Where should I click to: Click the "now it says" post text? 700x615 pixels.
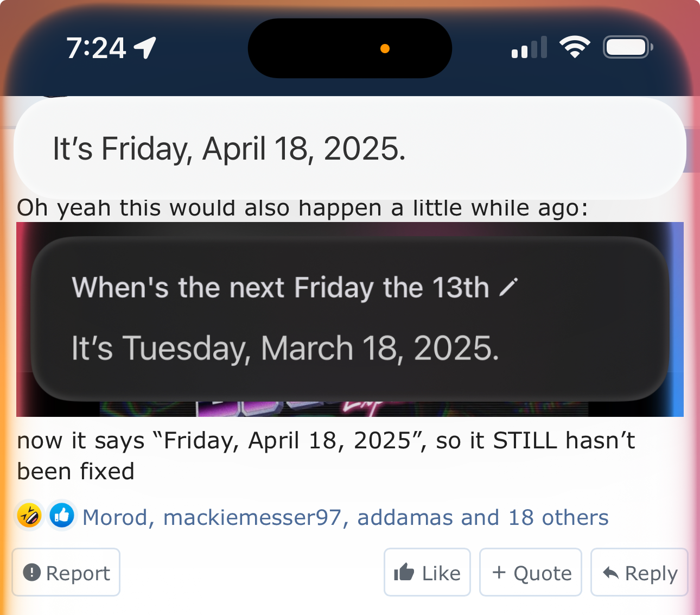click(x=326, y=455)
